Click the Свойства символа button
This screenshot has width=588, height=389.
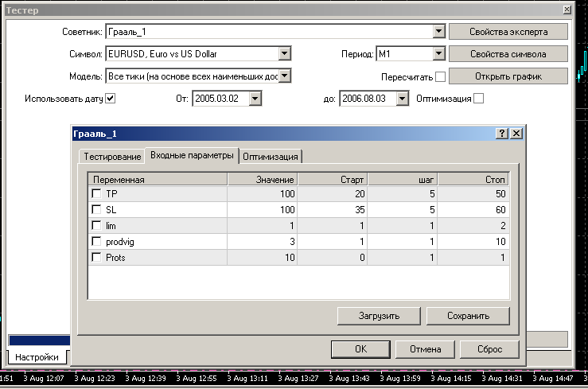(508, 54)
